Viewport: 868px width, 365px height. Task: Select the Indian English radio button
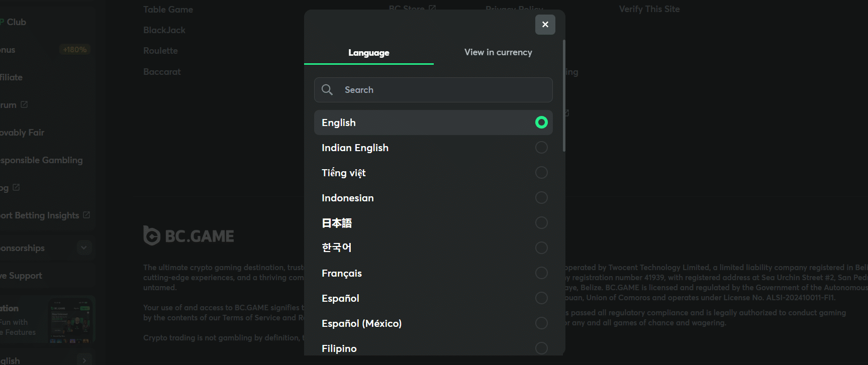pyautogui.click(x=541, y=148)
